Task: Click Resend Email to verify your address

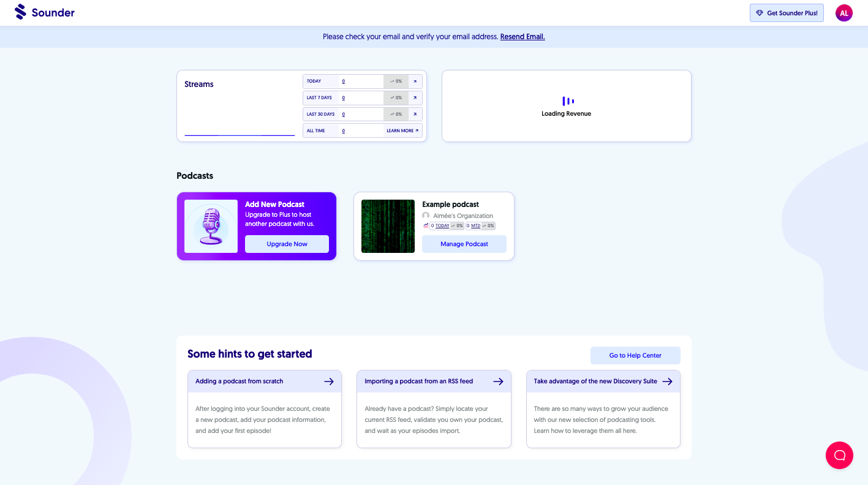Action: 522,37
